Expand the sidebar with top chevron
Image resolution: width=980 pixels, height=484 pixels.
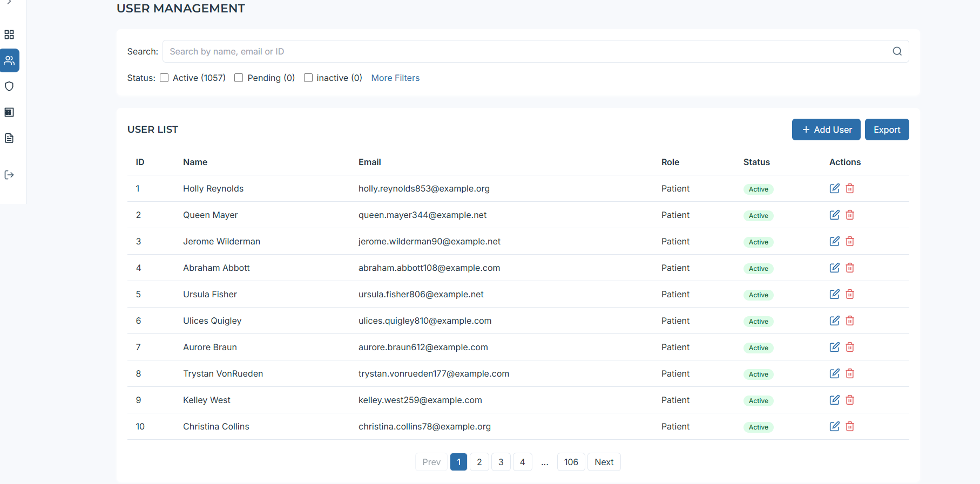(9, 2)
